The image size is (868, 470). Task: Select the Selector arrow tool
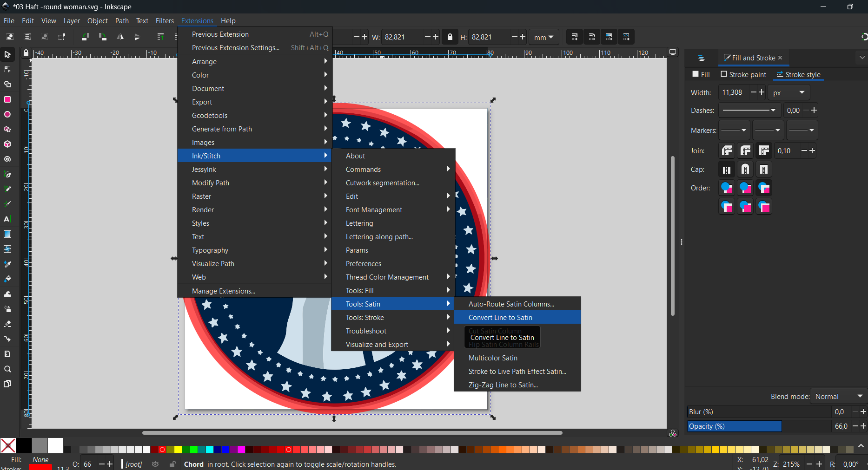tap(7, 55)
